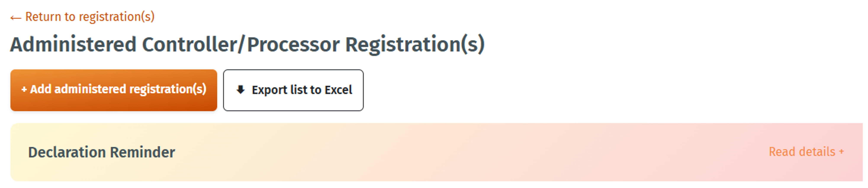Download the registrations list as Excel
Screen dimensions: 868x188
pyautogui.click(x=293, y=90)
